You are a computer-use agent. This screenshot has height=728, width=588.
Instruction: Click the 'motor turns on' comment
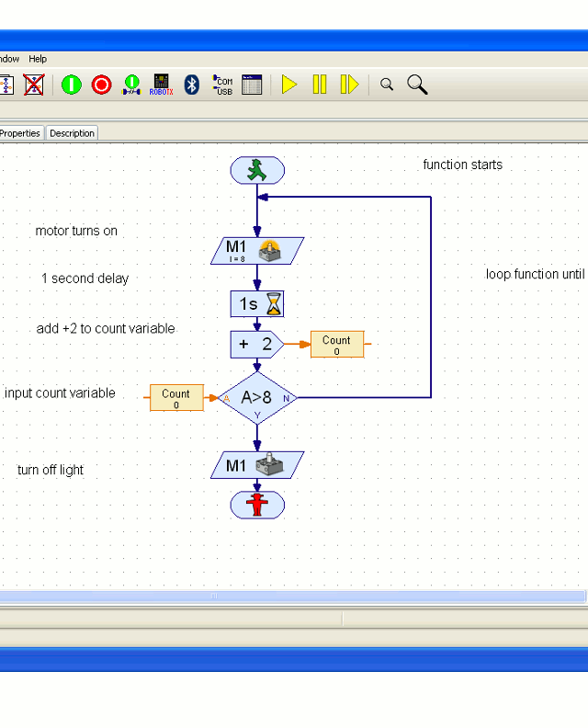click(76, 231)
